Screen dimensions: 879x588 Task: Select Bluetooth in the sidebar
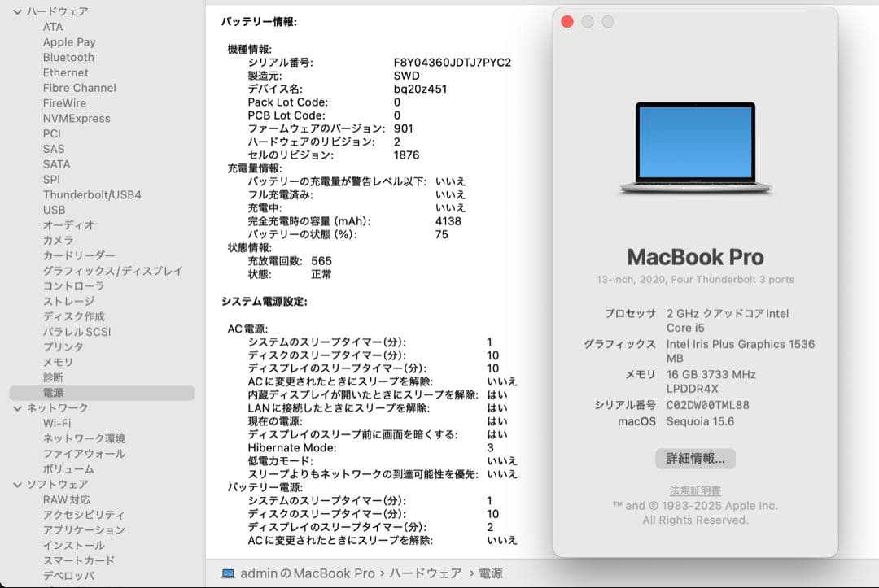coord(68,57)
